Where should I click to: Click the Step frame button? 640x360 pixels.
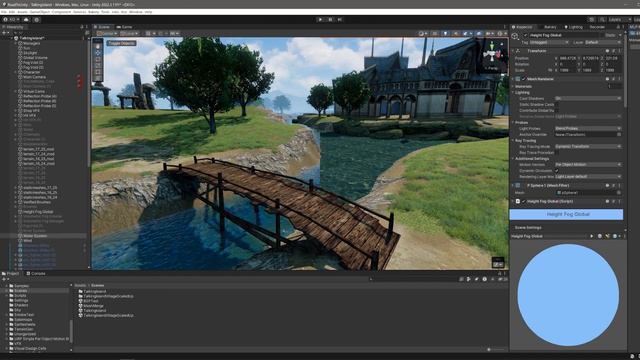340,19
